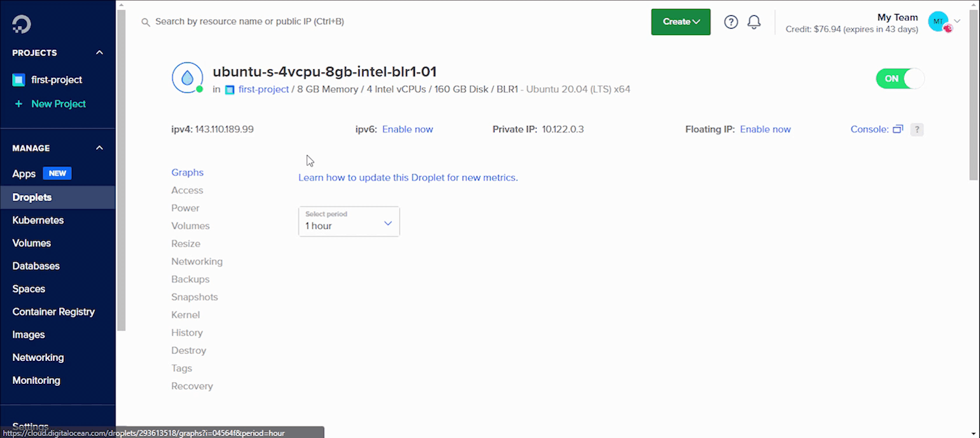Screen dimensions: 980x438
Task: Click the gray help badge near Console
Action: 917,129
